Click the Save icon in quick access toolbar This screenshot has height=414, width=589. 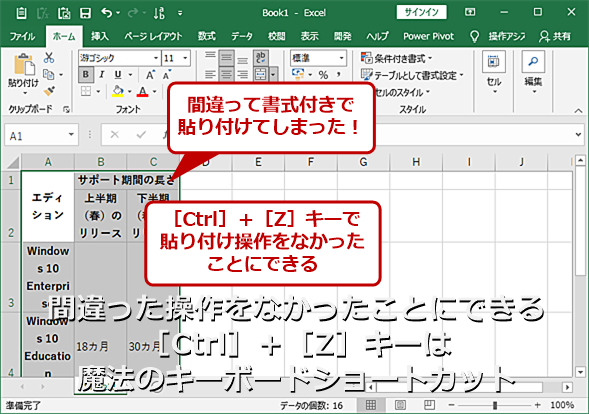(x=85, y=13)
